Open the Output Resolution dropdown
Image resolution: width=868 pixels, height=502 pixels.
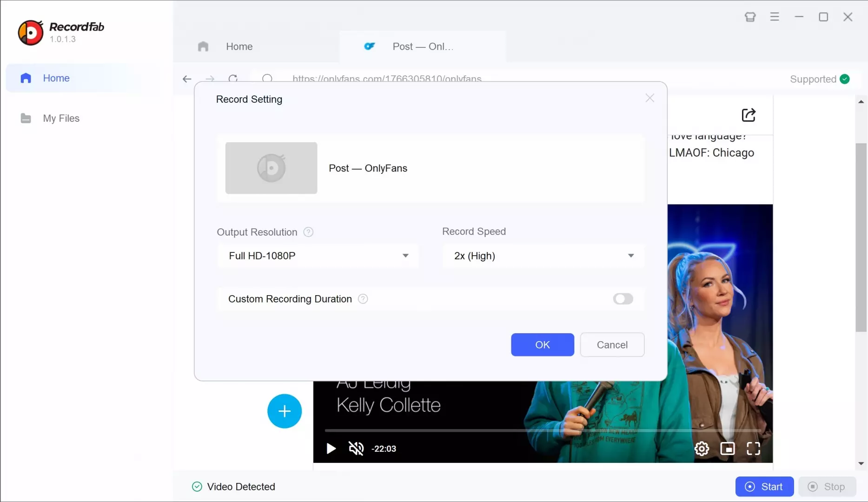[318, 256]
